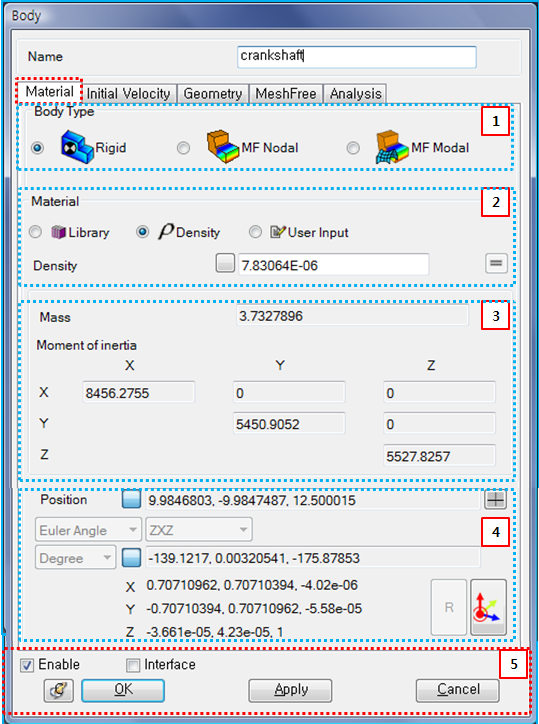Select the MF Modal radio button

353,148
